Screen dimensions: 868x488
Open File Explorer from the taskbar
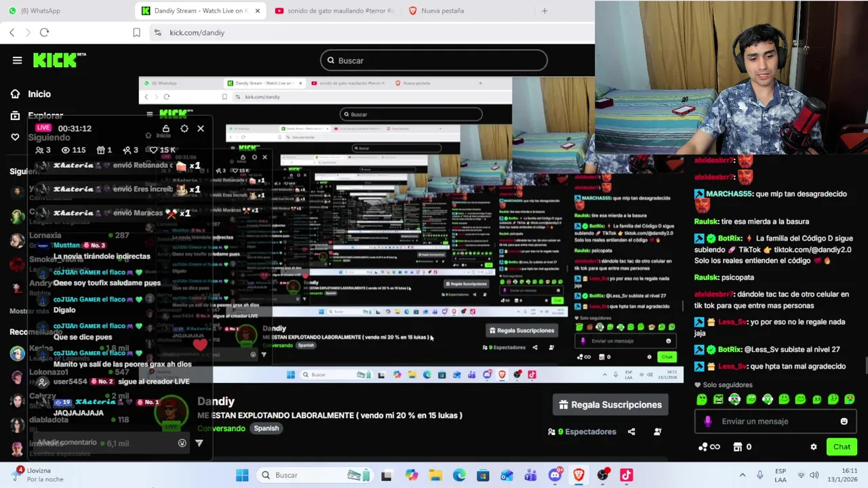435,475
